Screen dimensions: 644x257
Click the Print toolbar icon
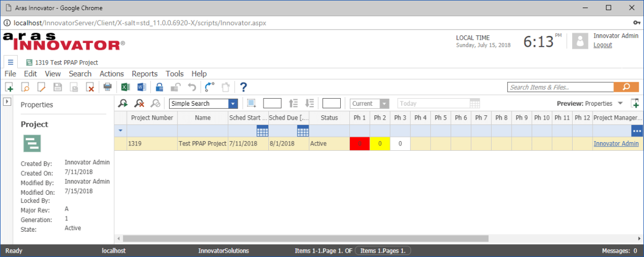click(107, 87)
